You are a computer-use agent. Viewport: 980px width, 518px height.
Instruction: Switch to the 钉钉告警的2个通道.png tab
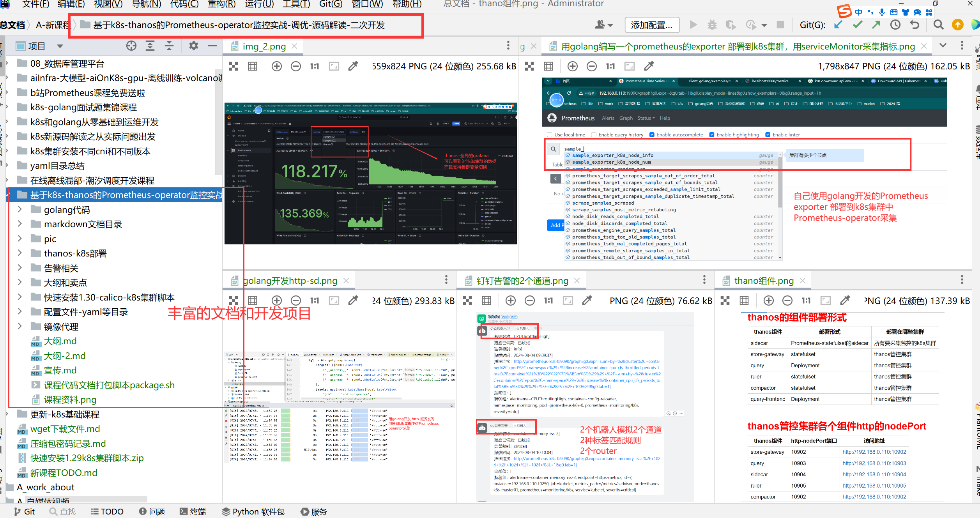522,281
